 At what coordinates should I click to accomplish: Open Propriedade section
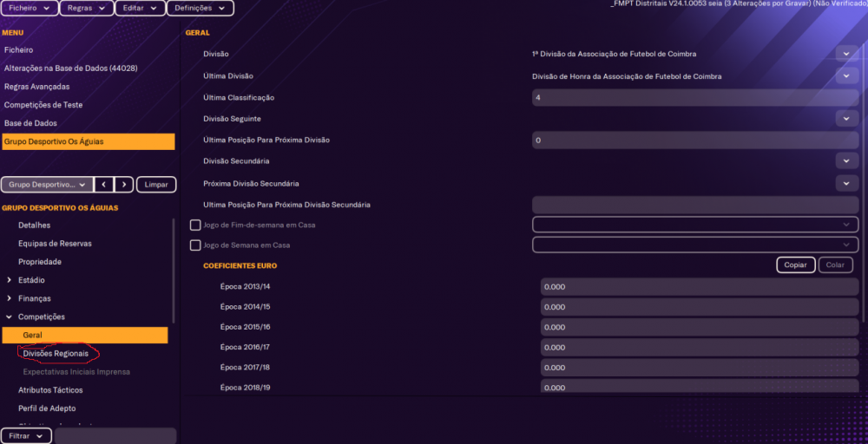40,262
